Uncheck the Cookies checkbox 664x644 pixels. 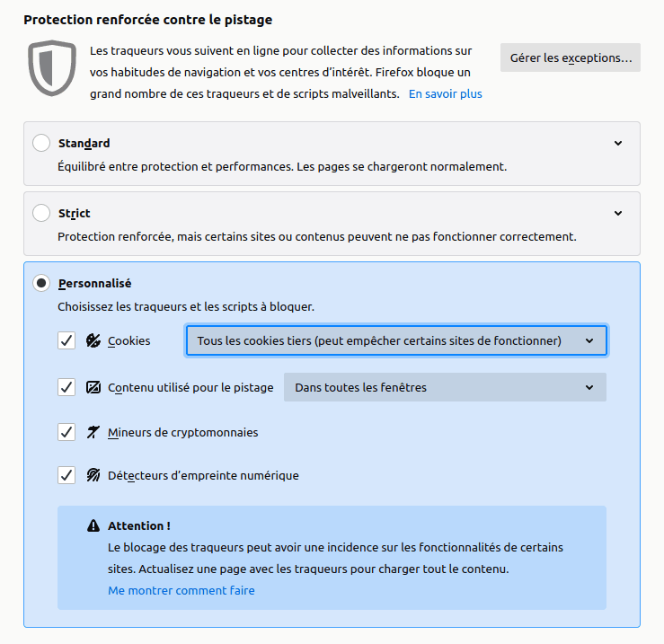coord(66,341)
